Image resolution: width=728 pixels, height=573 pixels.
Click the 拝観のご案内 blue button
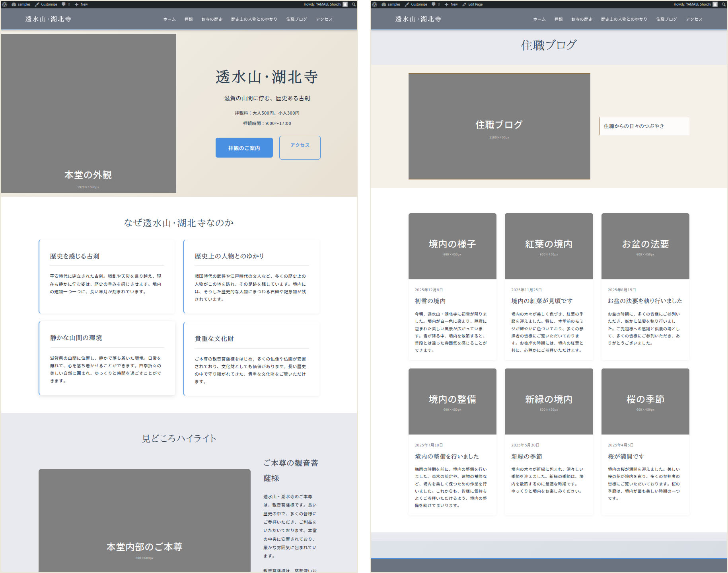[x=244, y=147]
